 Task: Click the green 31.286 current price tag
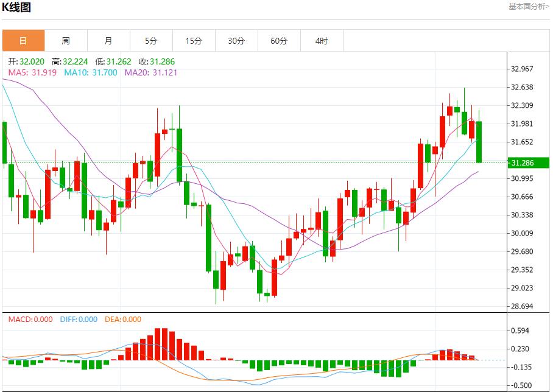(x=523, y=163)
